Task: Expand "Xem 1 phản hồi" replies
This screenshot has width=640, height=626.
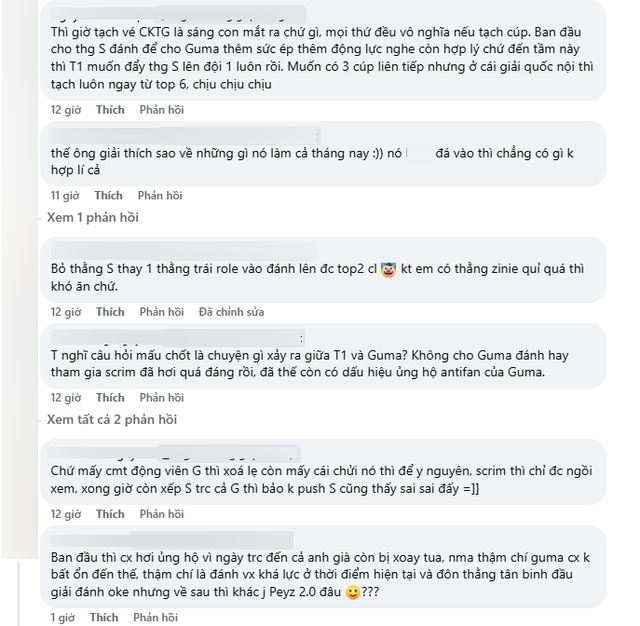Action: (93, 218)
